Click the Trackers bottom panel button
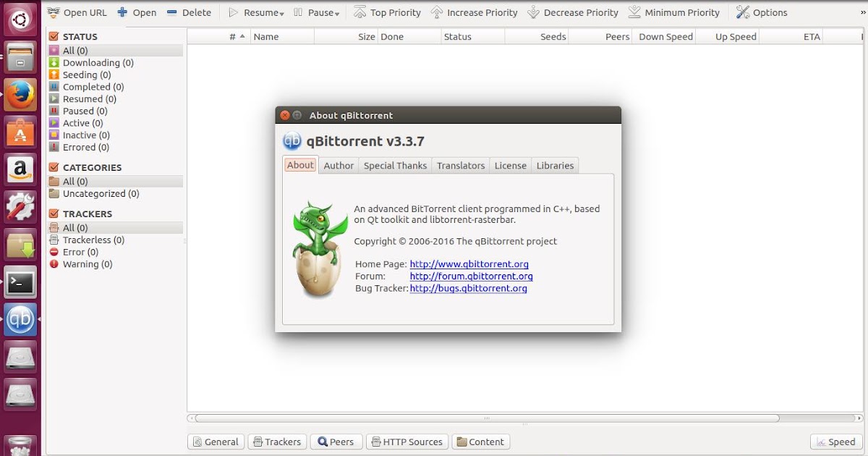This screenshot has height=456, width=868. 277,442
